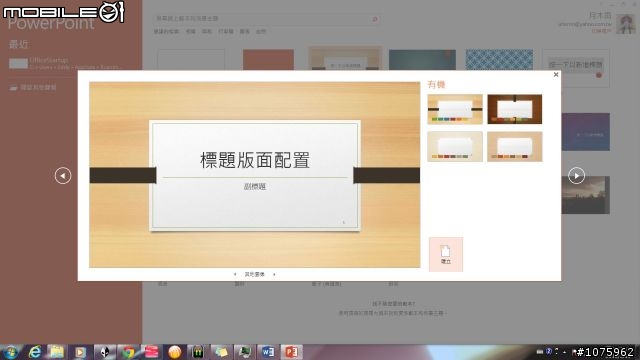
Task: Pick the teal template thumbnail behind dialog
Action: tap(422, 60)
